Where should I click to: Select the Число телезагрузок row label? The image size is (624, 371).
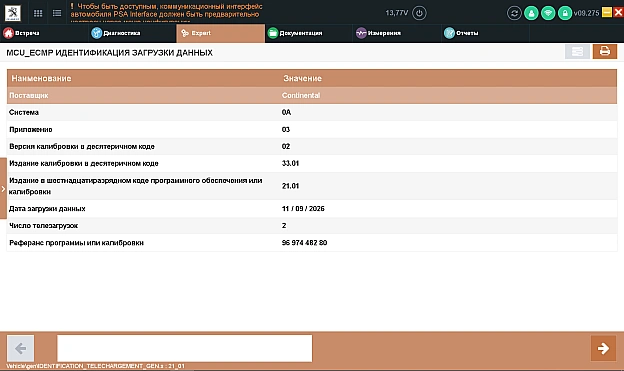44,226
